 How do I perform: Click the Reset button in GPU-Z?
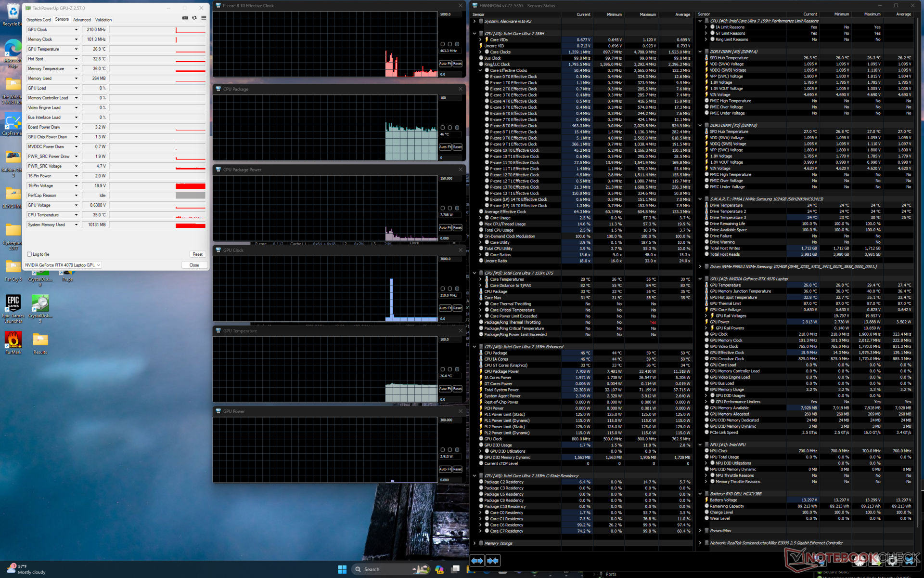197,254
